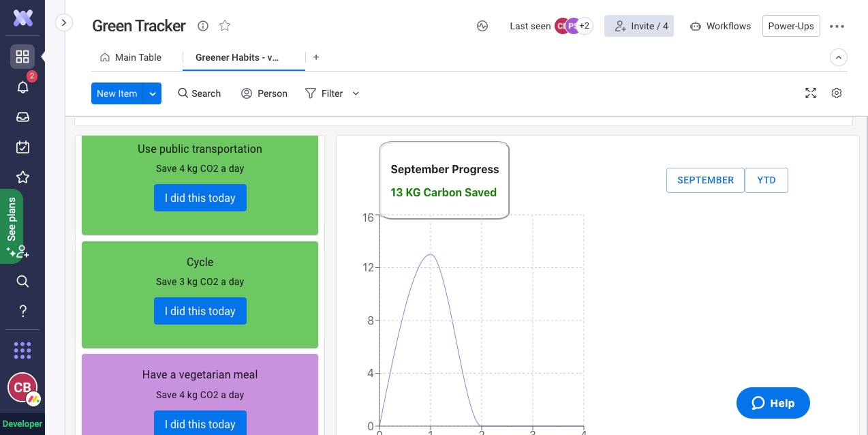This screenshot has height=435, width=868.
Task: Open the apps dots grid icon
Action: 22,350
